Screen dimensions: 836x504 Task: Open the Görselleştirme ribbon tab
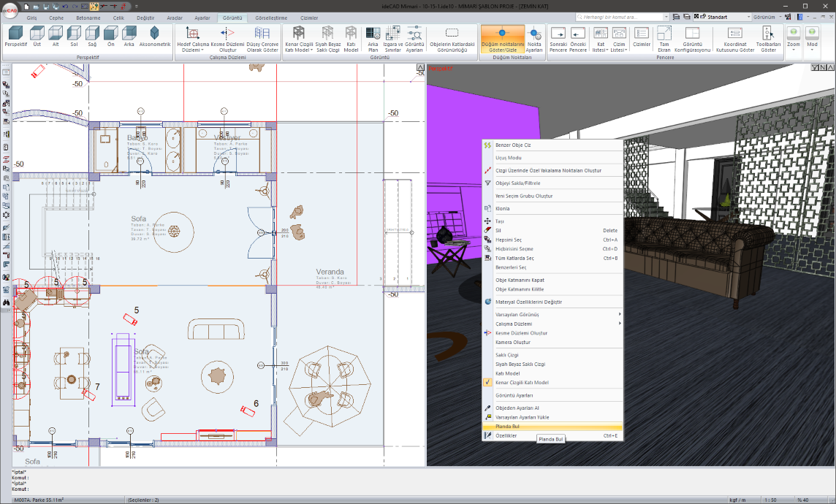coord(272,17)
